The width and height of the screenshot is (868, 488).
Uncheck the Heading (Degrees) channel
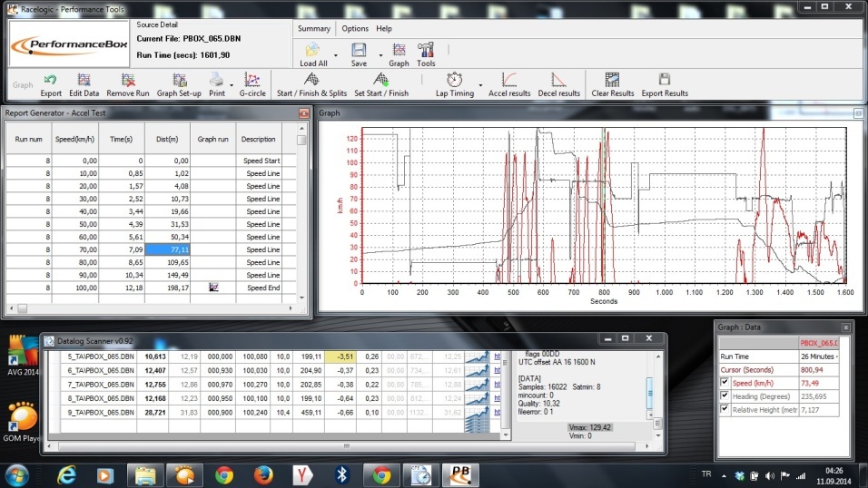click(x=724, y=396)
